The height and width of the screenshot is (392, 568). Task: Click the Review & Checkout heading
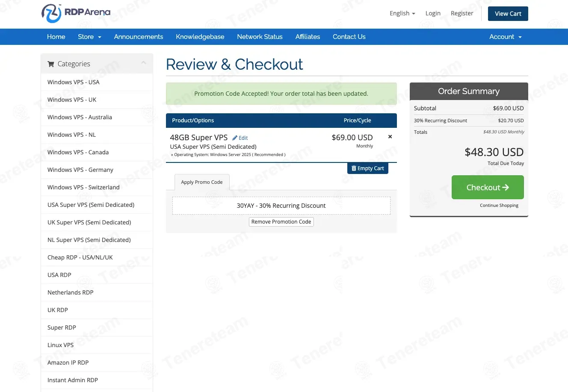(x=234, y=65)
